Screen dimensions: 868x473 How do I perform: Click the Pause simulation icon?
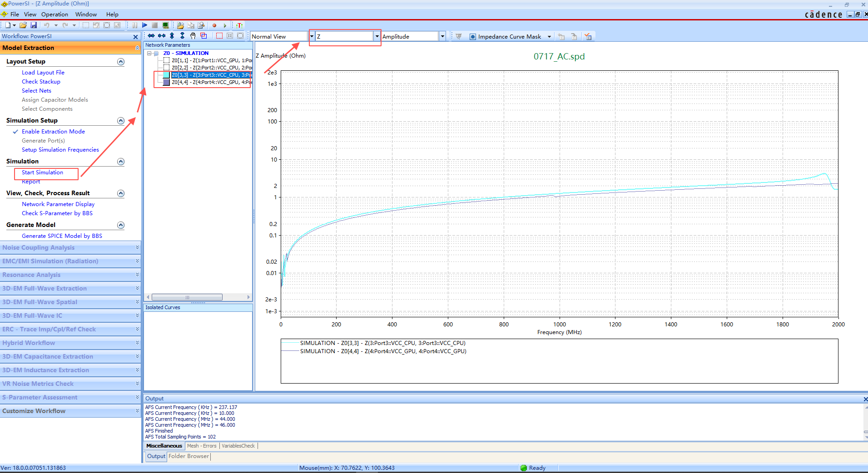tap(134, 25)
